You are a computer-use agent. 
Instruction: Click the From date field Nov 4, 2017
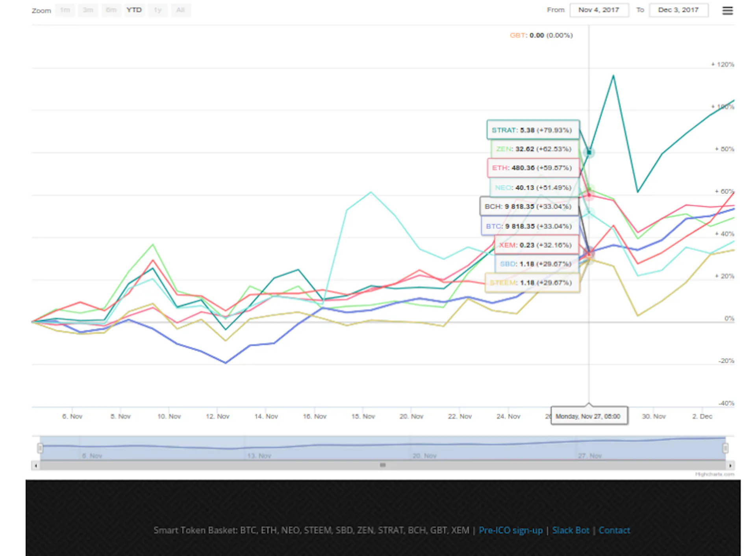click(599, 10)
